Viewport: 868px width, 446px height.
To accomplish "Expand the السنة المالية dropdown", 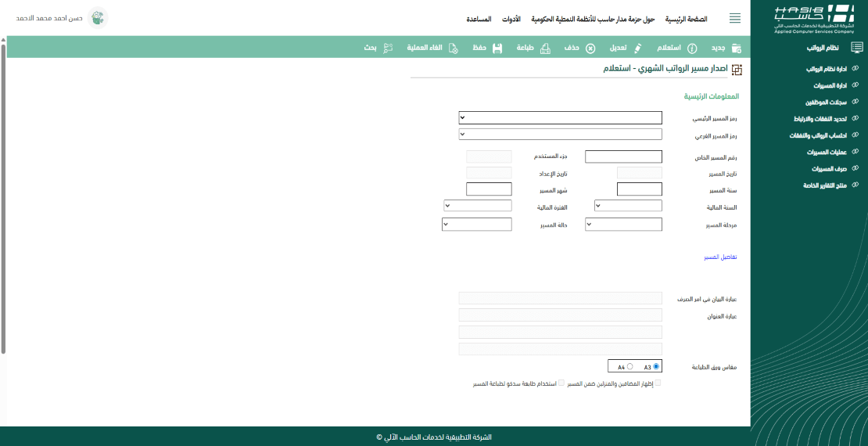I will [x=628, y=206].
